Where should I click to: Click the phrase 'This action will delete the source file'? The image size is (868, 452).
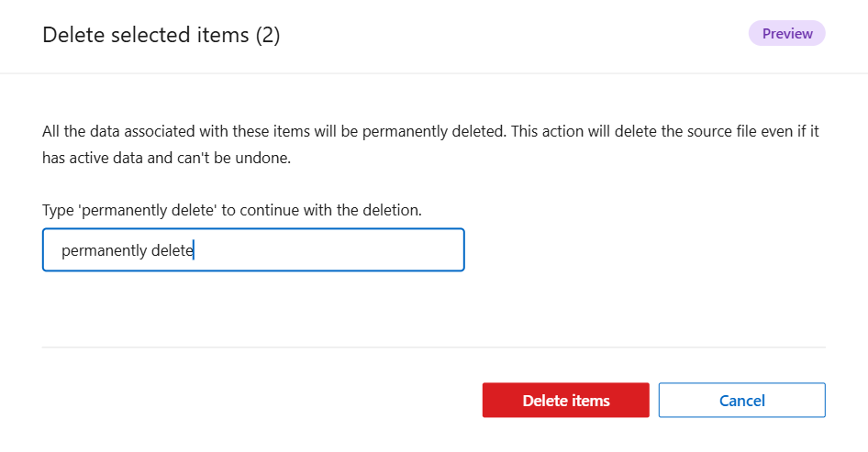coord(639,131)
